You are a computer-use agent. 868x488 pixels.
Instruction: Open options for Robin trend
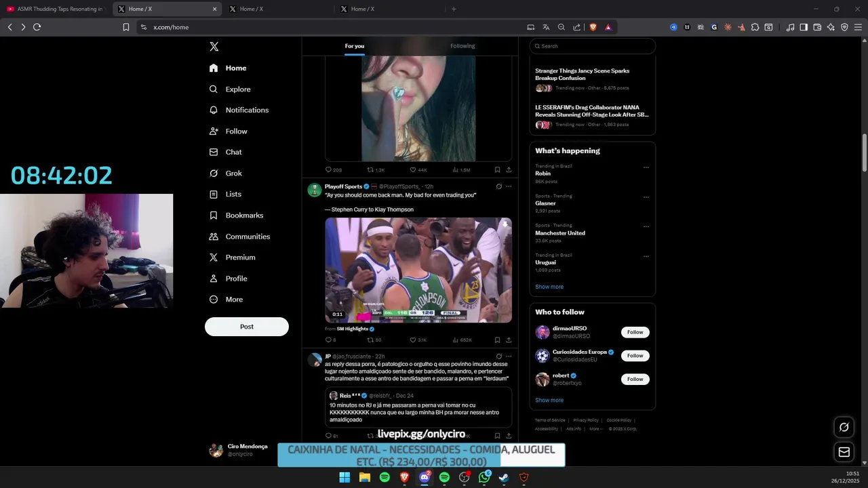(646, 167)
